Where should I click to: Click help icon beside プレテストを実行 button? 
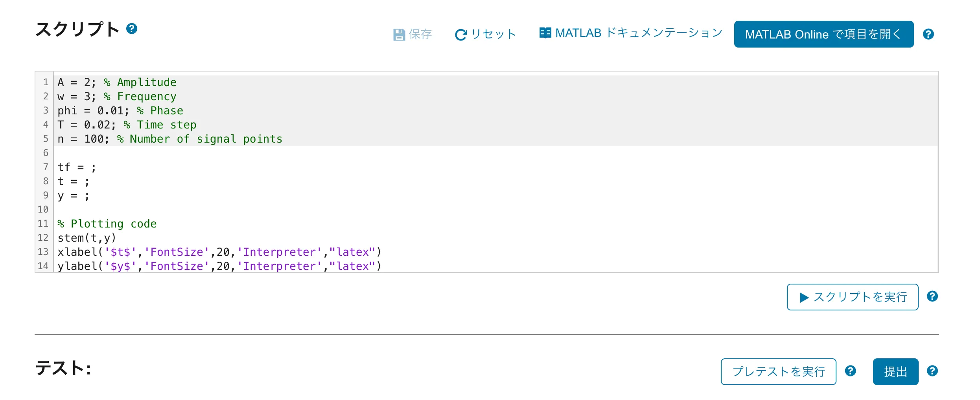[850, 371]
